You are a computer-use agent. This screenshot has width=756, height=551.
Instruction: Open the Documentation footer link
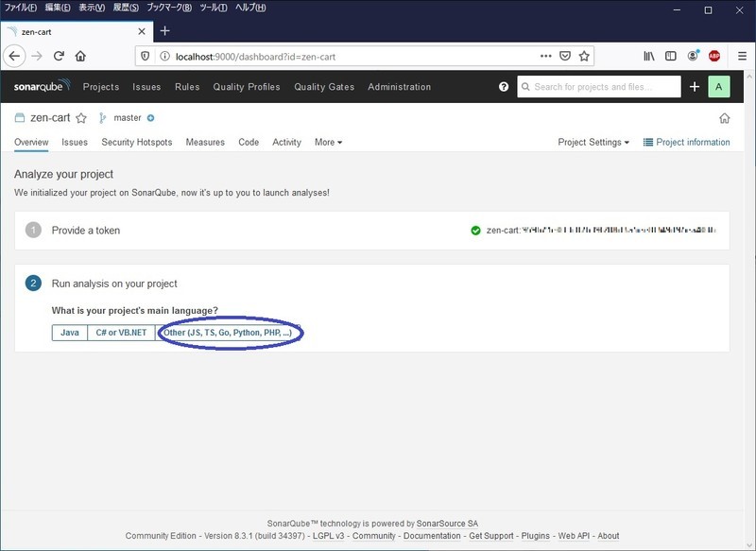tap(432, 536)
